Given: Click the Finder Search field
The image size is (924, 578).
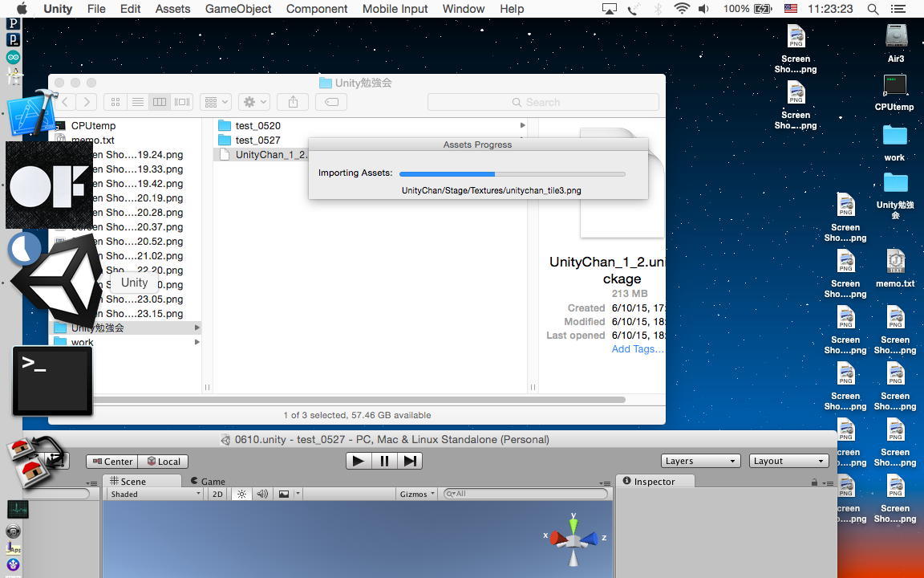Looking at the screenshot, I should [x=543, y=102].
